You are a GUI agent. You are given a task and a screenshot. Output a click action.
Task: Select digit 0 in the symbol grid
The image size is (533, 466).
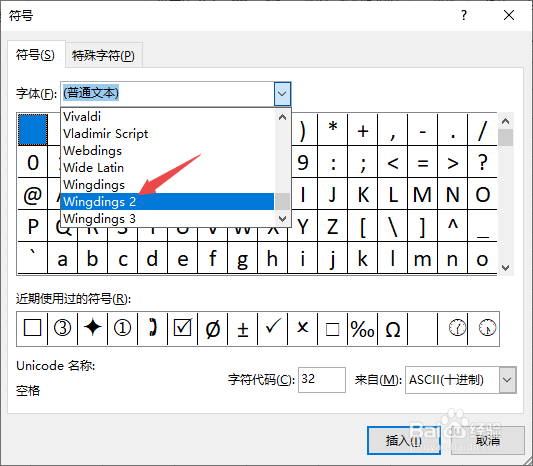[33, 162]
